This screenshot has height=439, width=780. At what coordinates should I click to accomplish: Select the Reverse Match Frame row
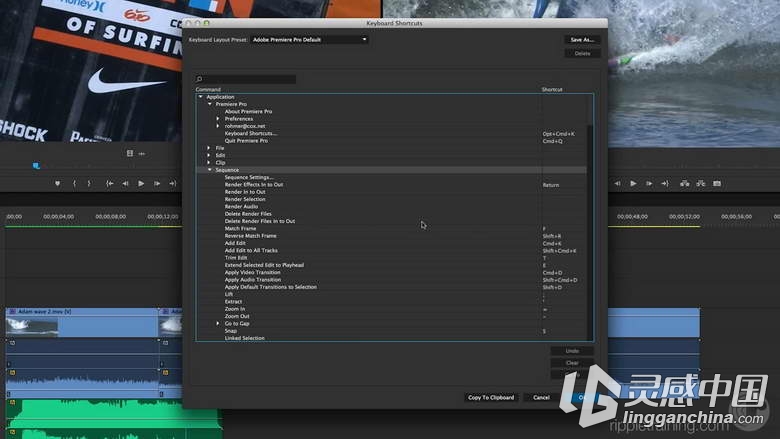coord(391,236)
